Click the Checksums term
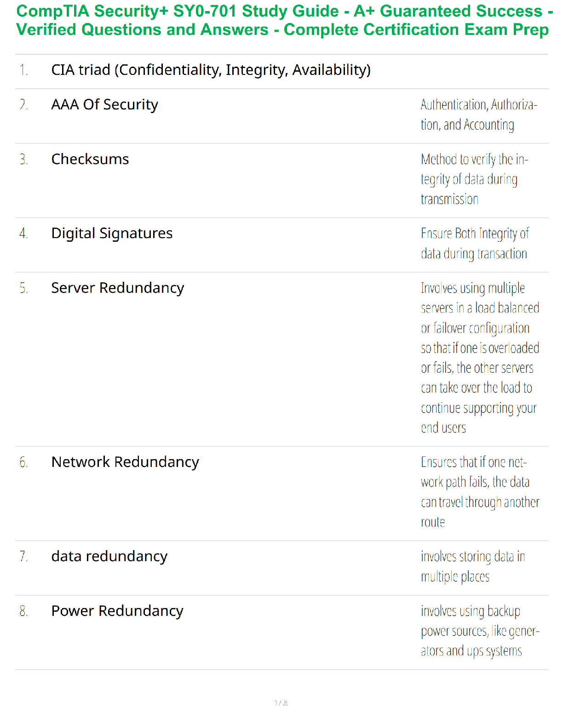This screenshot has height=728, width=563. point(90,159)
